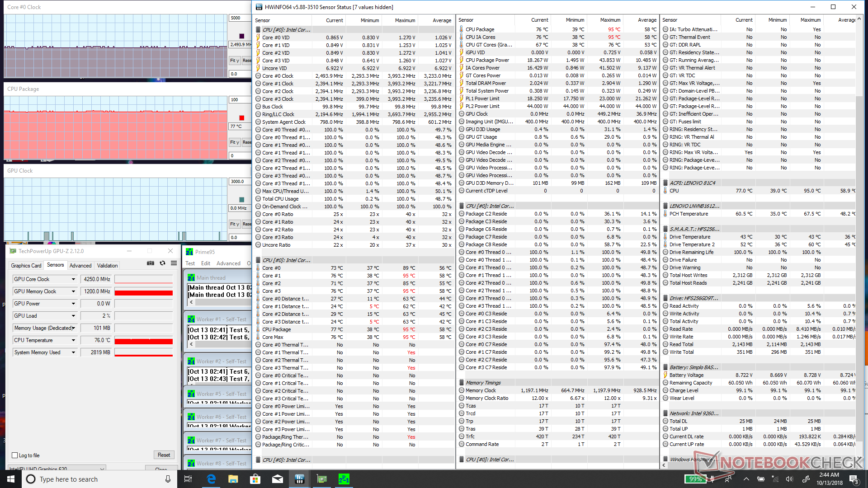Switch to Prime95 taskbar icon
868x488 pixels.
(x=344, y=479)
